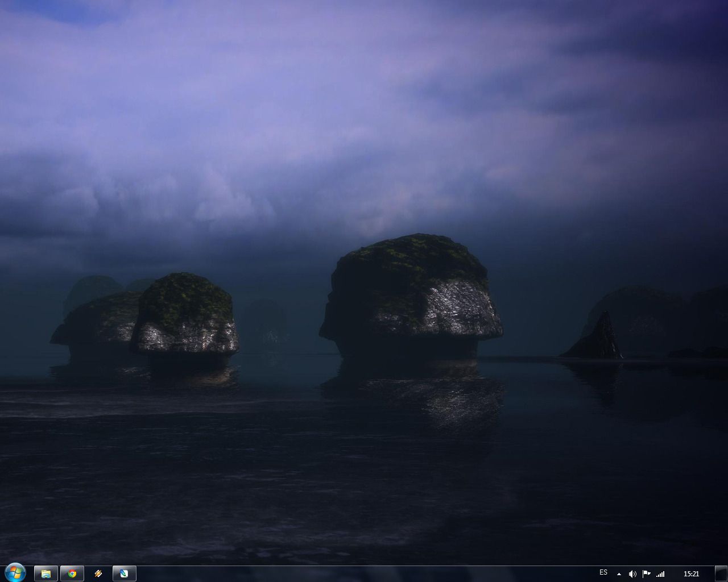This screenshot has height=582, width=728.
Task: Open the clock showing 15:21
Action: click(691, 574)
